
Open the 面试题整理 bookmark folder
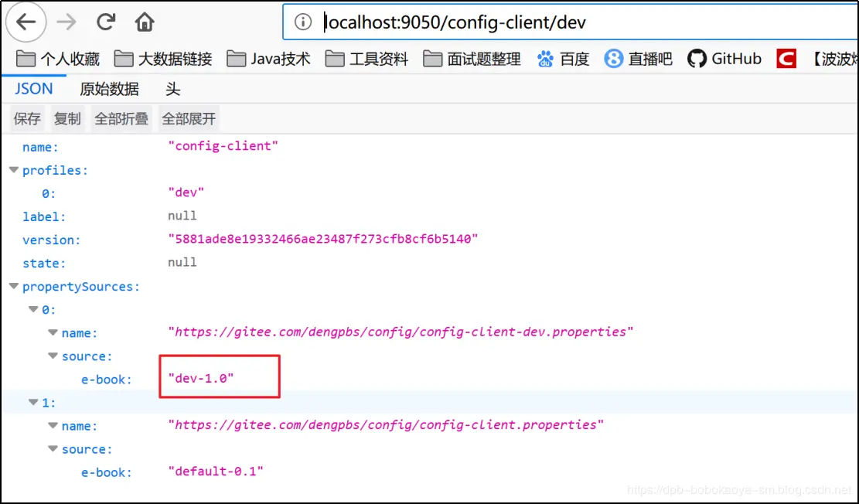(472, 59)
